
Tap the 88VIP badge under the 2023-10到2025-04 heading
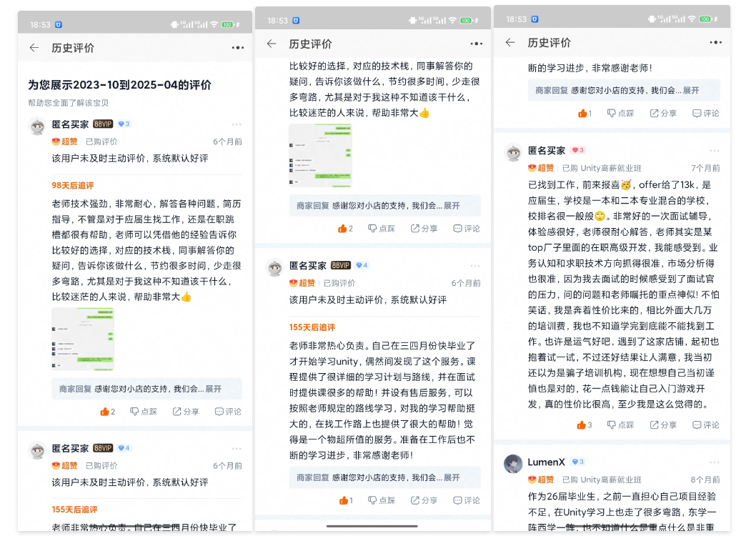coord(103,124)
